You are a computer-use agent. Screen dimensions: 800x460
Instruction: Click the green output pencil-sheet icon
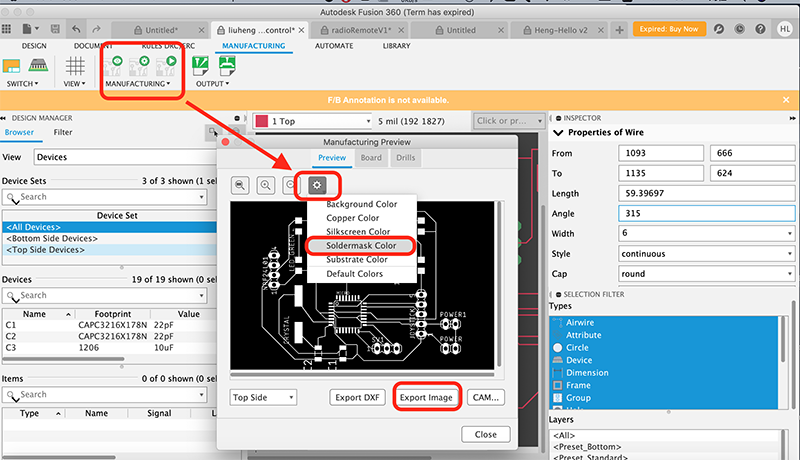point(201,66)
